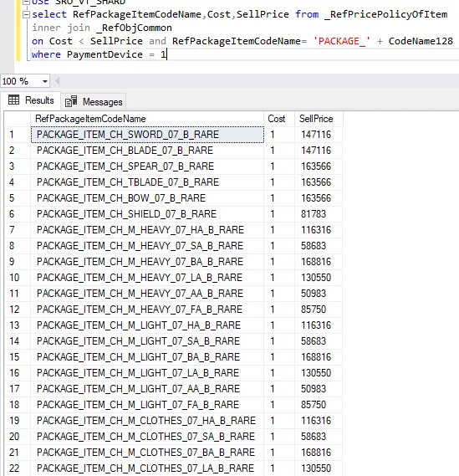Click the Results grid icon

[13, 100]
